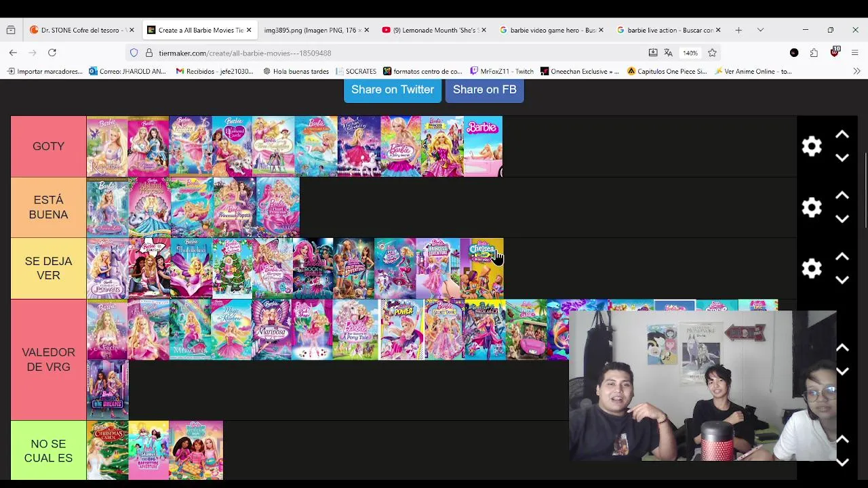This screenshot has height=488, width=868.
Task: Click the 140% zoom level indicator
Action: (x=690, y=53)
